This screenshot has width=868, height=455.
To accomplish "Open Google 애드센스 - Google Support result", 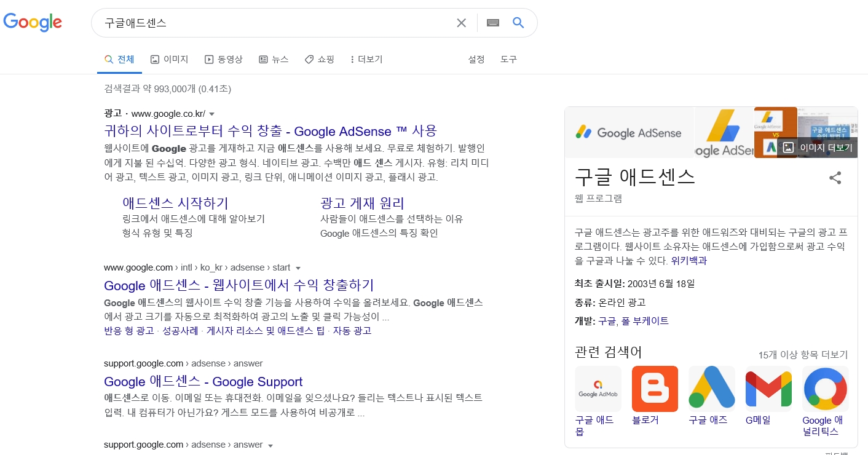I will pos(203,382).
